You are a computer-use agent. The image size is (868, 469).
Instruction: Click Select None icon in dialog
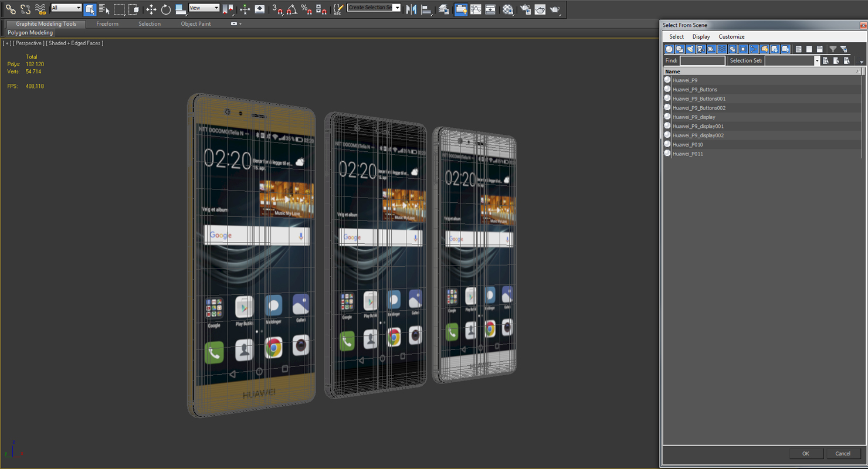point(809,49)
